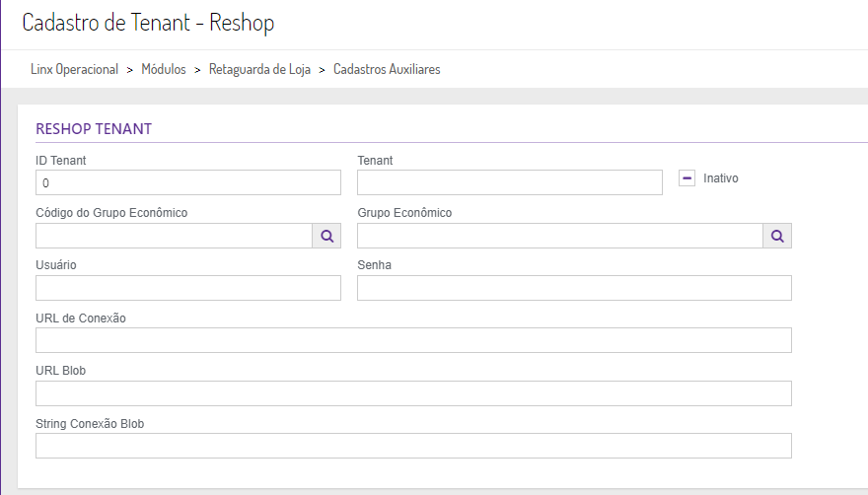
Task: Click the RESHOP TENANT section header
Action: tap(94, 129)
